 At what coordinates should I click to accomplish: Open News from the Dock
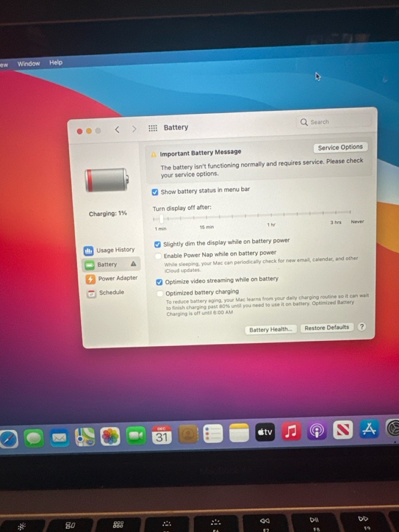click(x=343, y=430)
